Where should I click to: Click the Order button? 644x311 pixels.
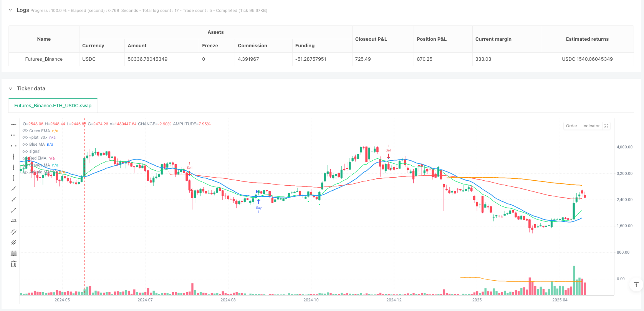click(571, 126)
